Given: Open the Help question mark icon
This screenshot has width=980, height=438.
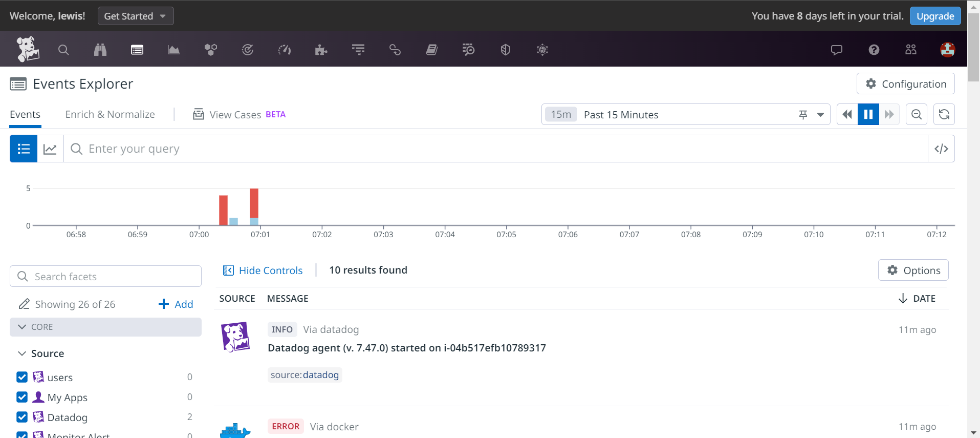Looking at the screenshot, I should point(874,50).
